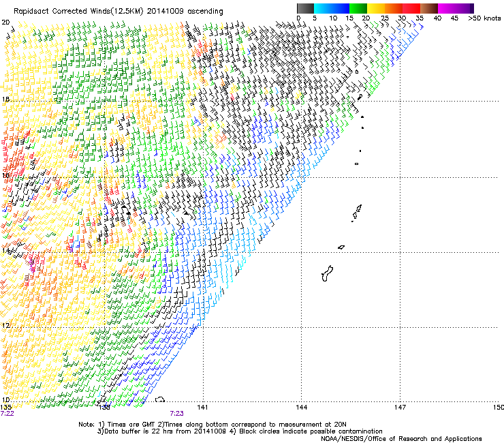Screen dimensions: 504x443
Task: Click the longitude label '144'
Action: (x=302, y=408)
